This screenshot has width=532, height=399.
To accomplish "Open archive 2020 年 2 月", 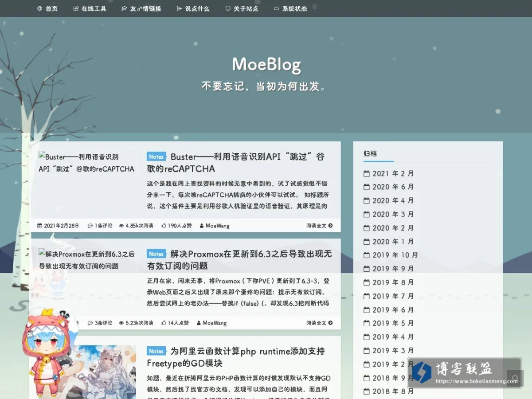I will (x=389, y=228).
